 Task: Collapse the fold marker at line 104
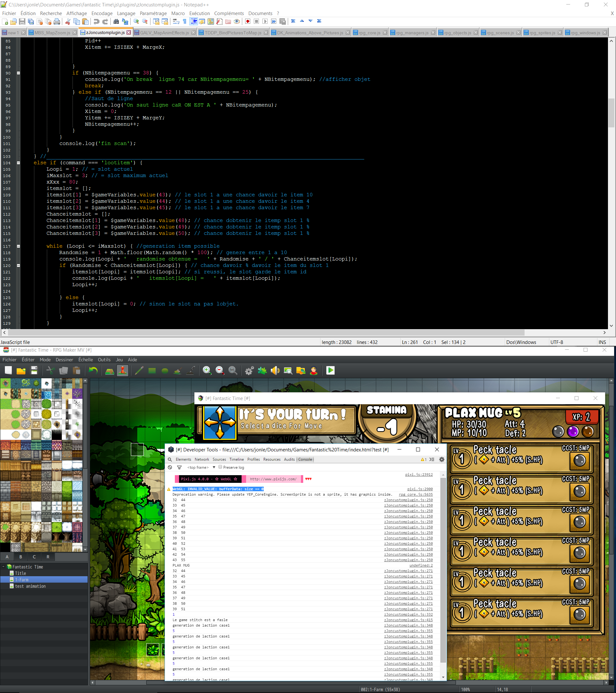18,163
